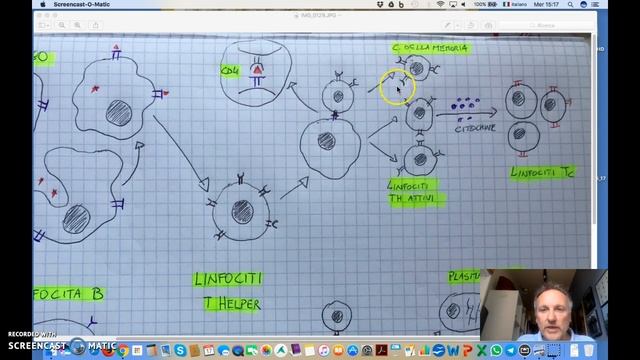Image resolution: width=640 pixels, height=360 pixels.
Task: Click the LINFOCITI TC label
Action: click(543, 172)
